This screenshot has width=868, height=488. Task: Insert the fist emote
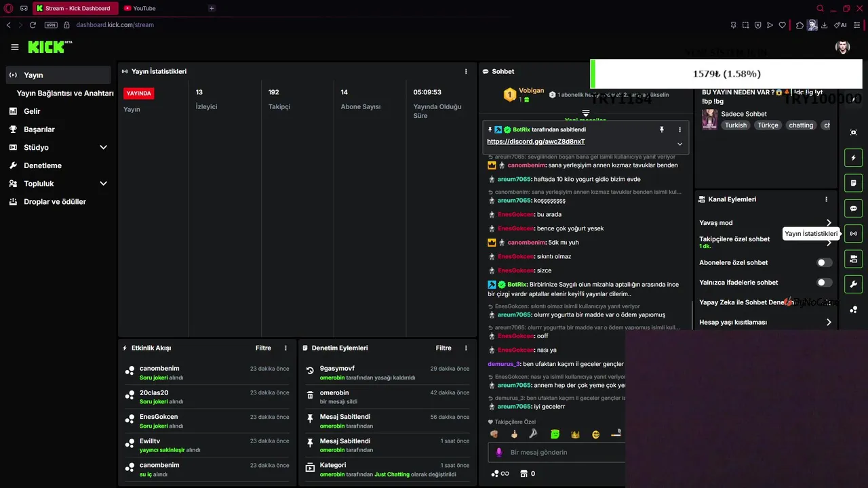(x=494, y=434)
